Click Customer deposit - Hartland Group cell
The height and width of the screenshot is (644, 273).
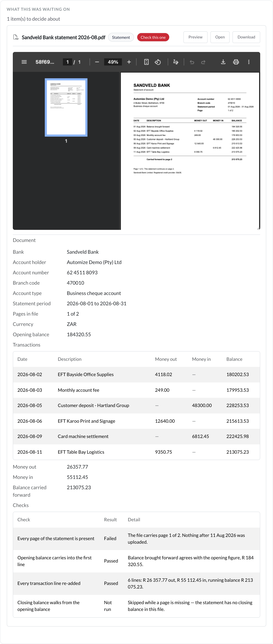click(93, 405)
